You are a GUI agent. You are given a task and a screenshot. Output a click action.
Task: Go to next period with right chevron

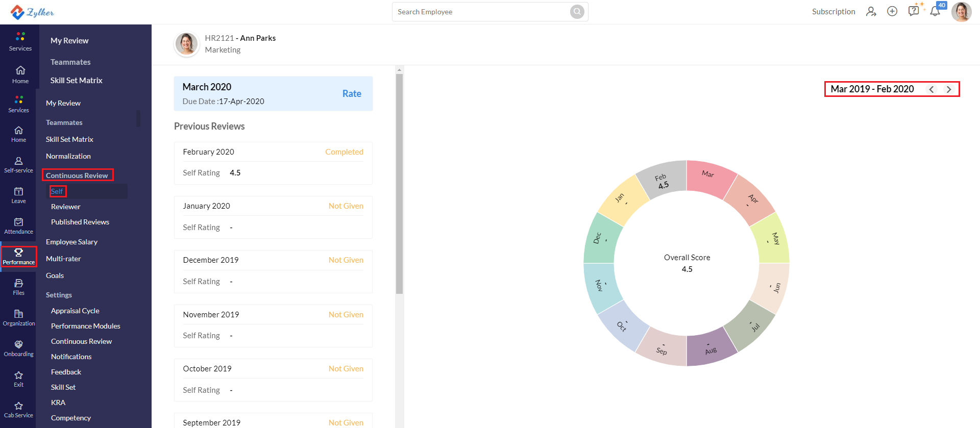point(949,89)
